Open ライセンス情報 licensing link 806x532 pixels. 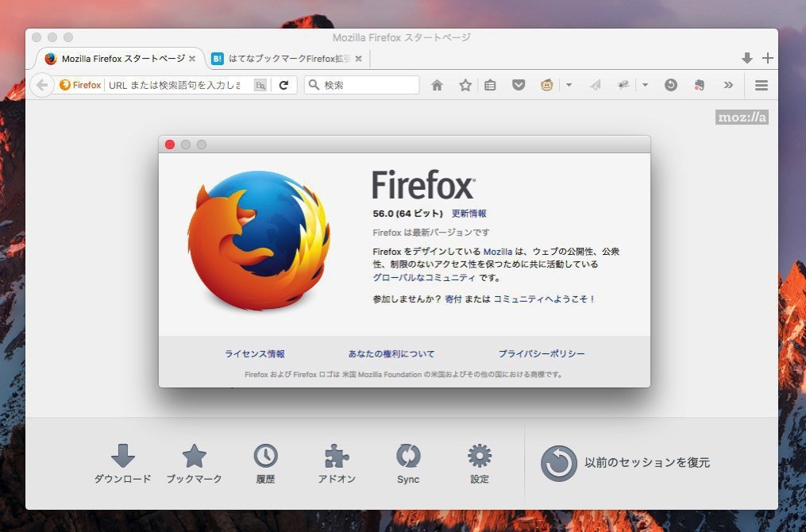pos(254,353)
